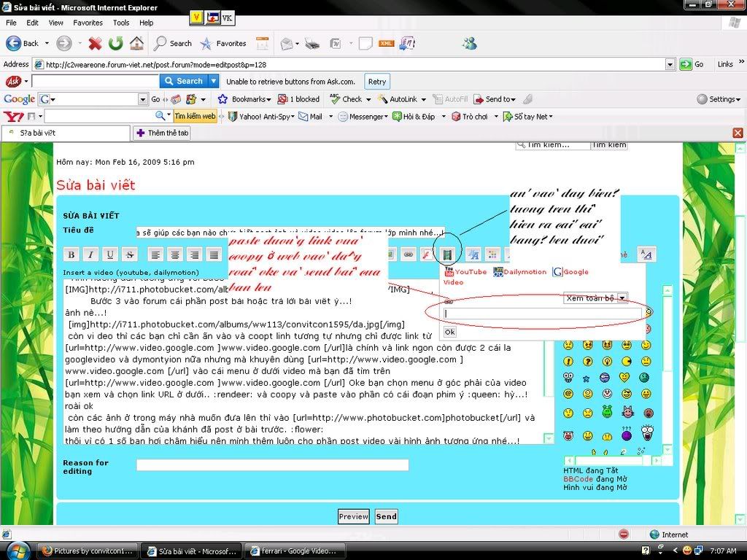Click scroll-down arrow of post textarea
The width and height of the screenshot is (747, 560).
point(549,438)
